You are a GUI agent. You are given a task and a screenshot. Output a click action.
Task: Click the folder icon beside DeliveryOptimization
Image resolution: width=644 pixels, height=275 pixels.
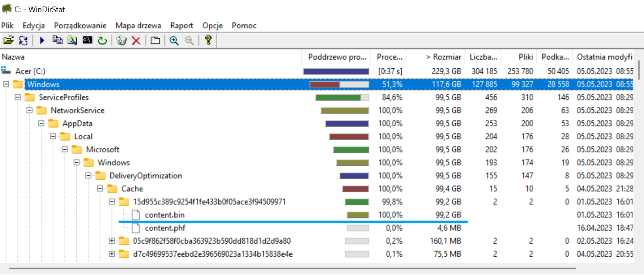(101, 175)
